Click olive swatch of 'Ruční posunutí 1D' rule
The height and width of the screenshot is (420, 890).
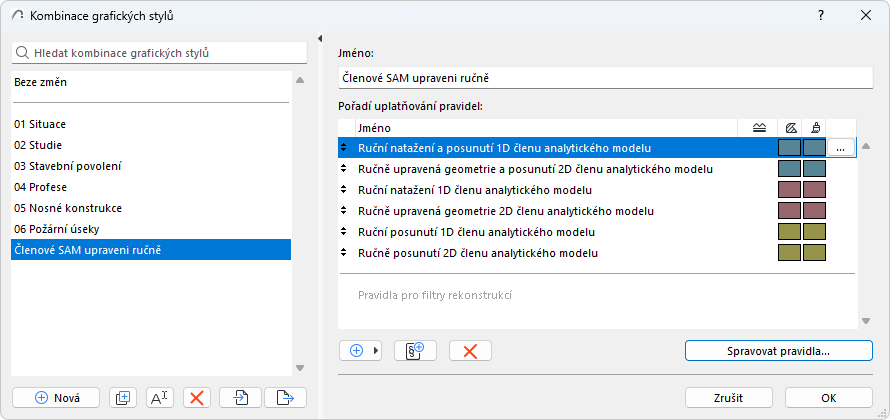coord(789,232)
